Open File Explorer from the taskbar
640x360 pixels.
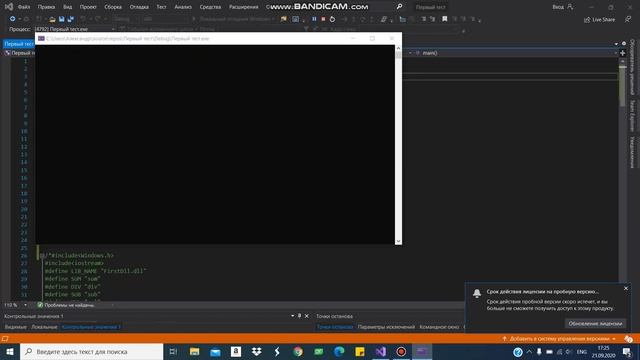[x=194, y=351]
